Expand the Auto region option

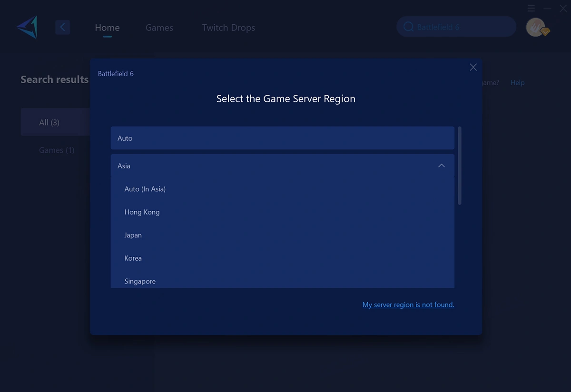point(283,138)
